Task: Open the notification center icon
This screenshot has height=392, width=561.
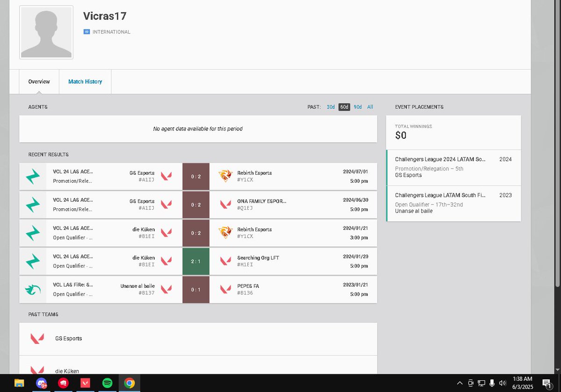Action: 547,383
